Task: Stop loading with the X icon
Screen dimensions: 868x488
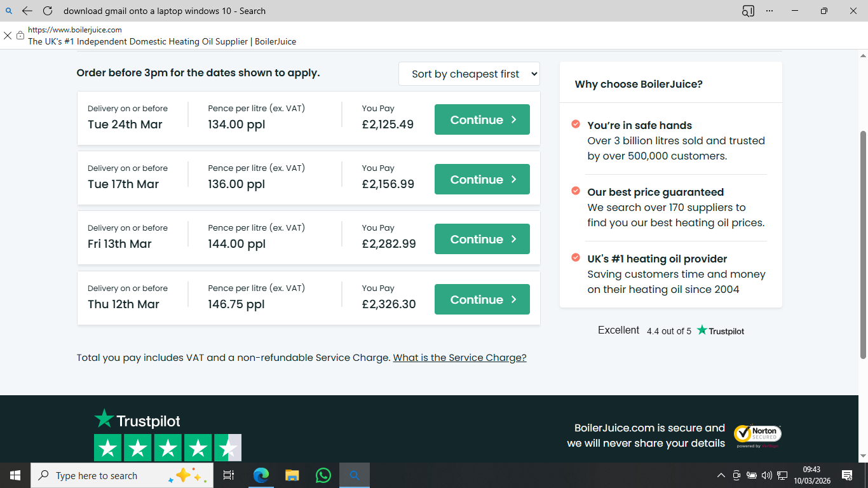Action: coord(8,36)
